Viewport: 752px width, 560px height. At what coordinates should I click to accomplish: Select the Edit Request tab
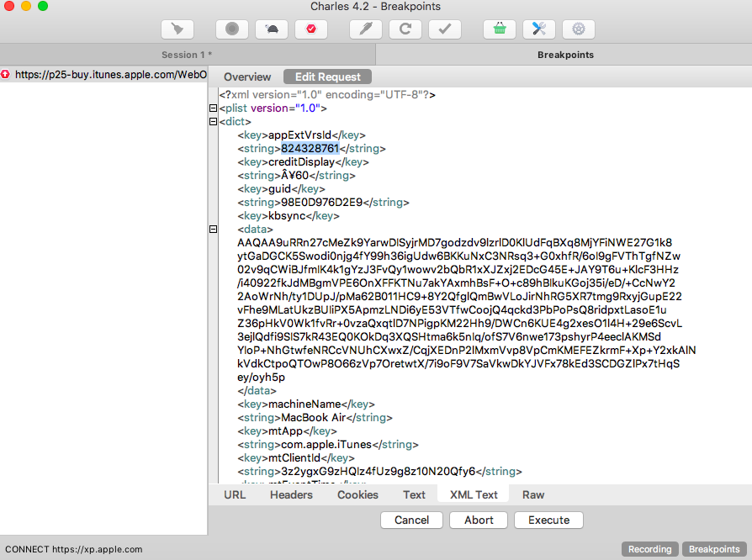click(x=327, y=77)
